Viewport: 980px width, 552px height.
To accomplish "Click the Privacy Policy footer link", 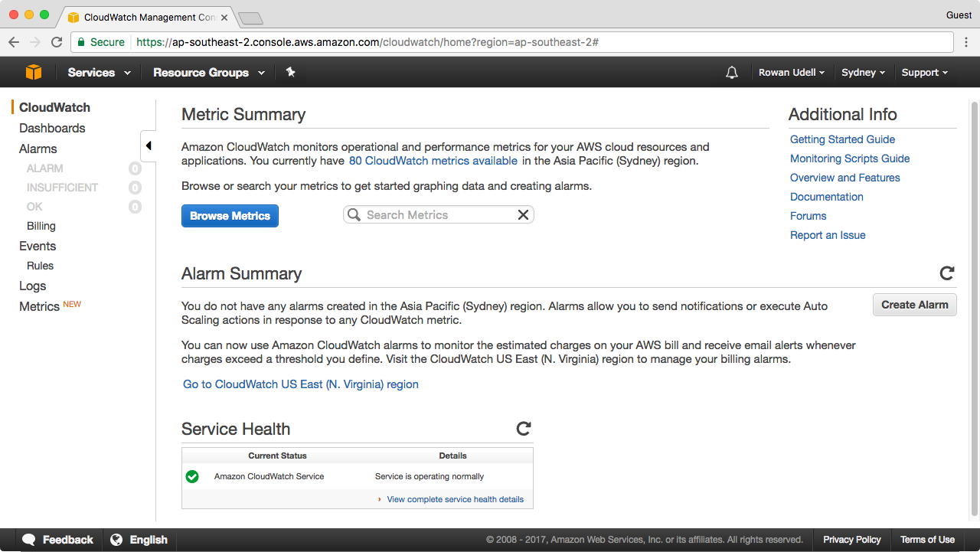I will [x=852, y=540].
